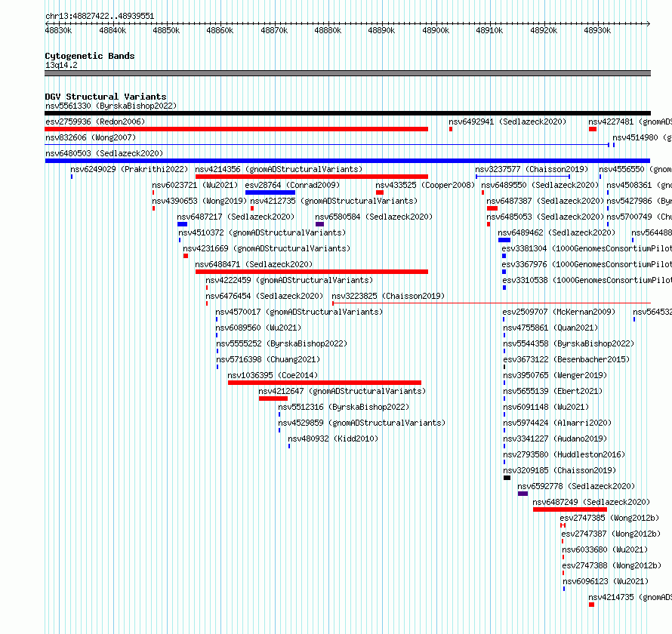Screen dimensions: 672x634
Task: Select the red nsv4212647 variant bar
Action: 273,399
